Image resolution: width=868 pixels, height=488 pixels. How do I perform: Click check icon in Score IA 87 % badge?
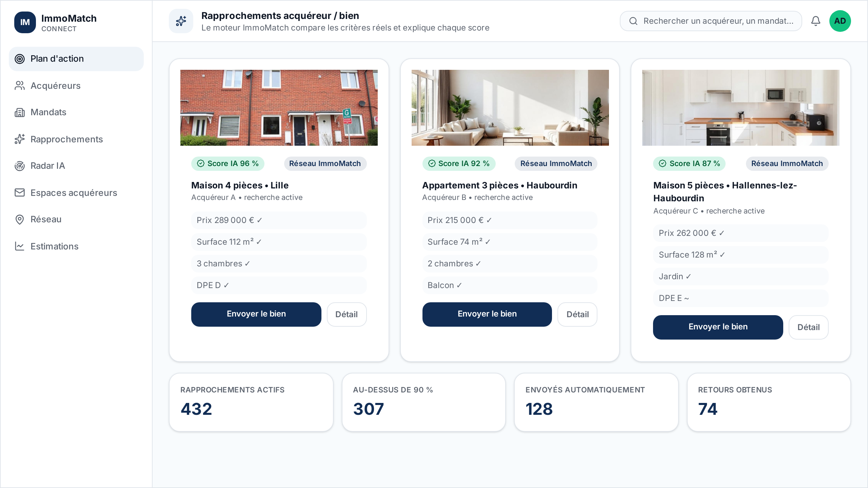coord(663,164)
